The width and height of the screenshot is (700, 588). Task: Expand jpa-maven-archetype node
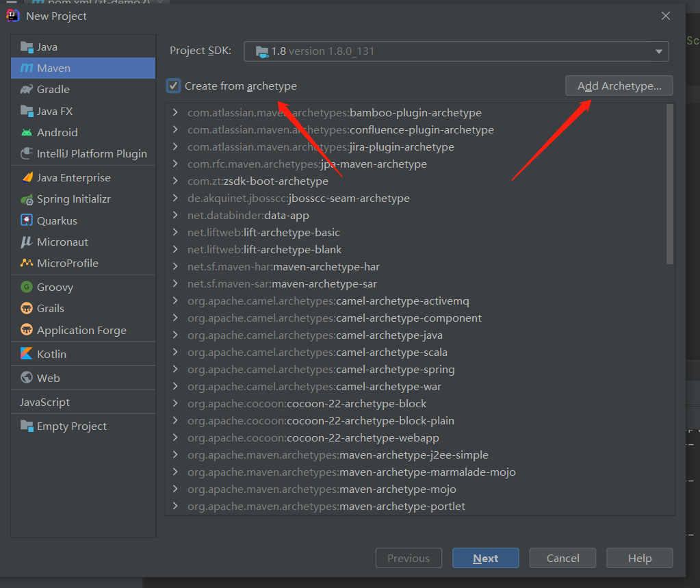click(175, 164)
